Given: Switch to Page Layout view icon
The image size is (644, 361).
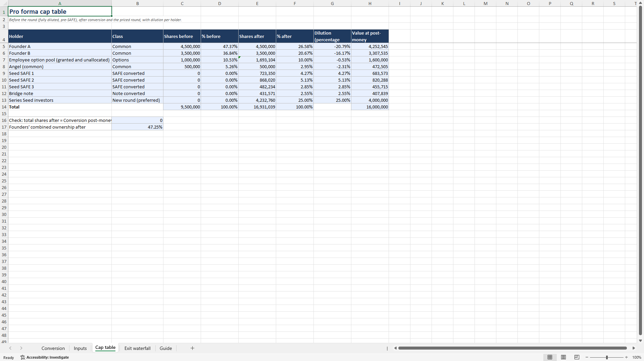Looking at the screenshot, I should click(x=563, y=357).
